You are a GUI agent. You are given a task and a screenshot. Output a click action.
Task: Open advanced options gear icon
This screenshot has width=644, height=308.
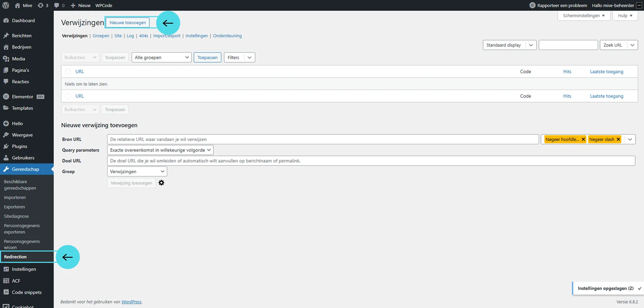[x=161, y=183]
